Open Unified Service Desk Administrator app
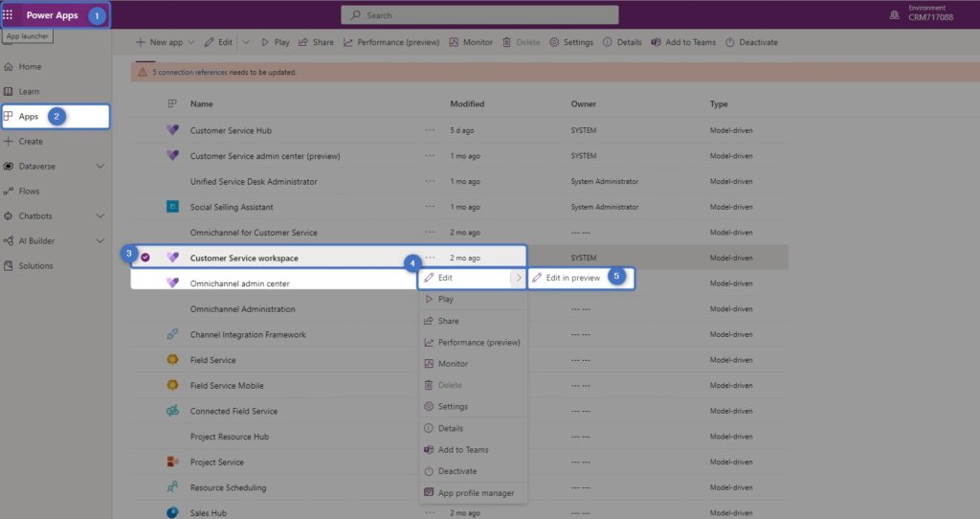 pyautogui.click(x=253, y=181)
